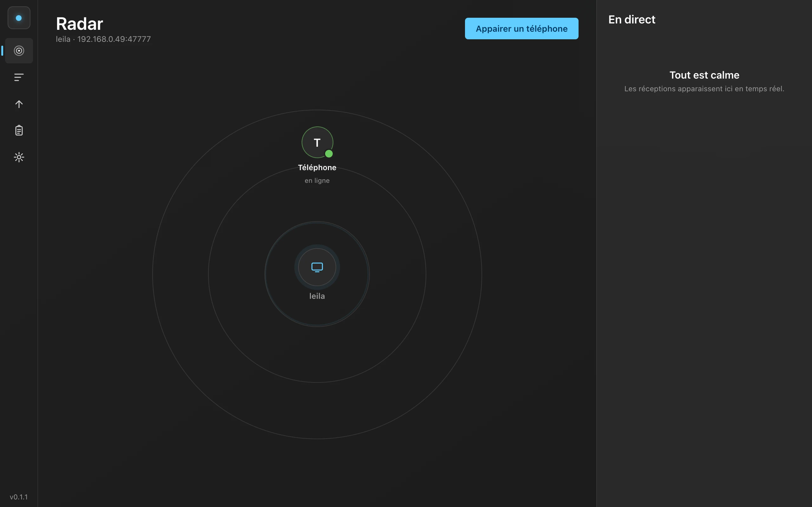Click the En direct panel heading
Viewport: 812px width, 507px height.
(x=632, y=19)
